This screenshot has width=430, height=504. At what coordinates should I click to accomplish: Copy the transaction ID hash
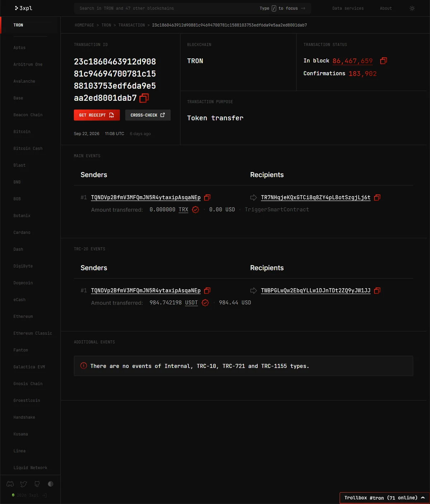click(144, 98)
